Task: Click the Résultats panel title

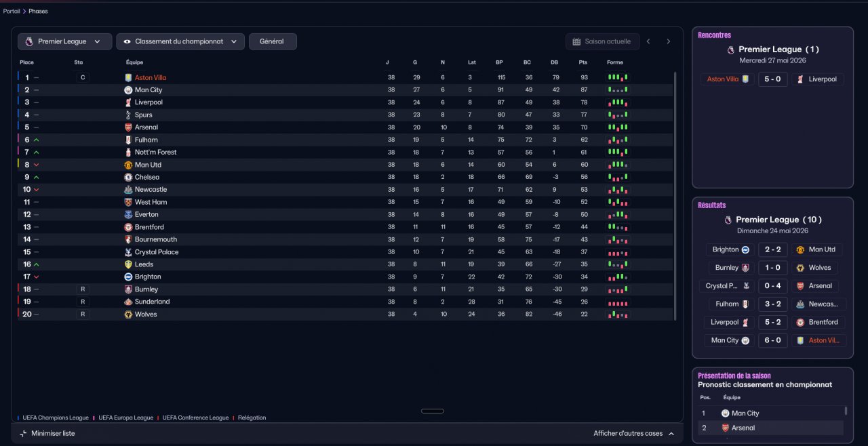Action: tap(712, 205)
